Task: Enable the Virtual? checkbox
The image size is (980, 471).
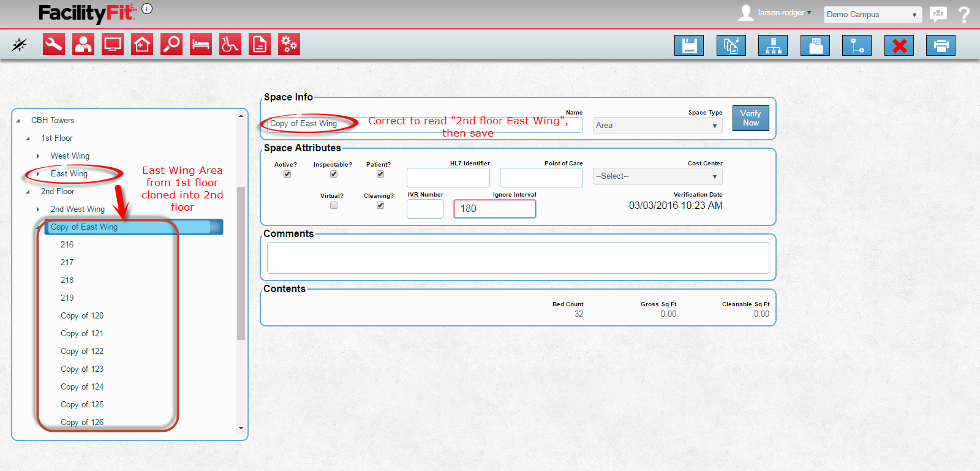Action: tap(334, 206)
